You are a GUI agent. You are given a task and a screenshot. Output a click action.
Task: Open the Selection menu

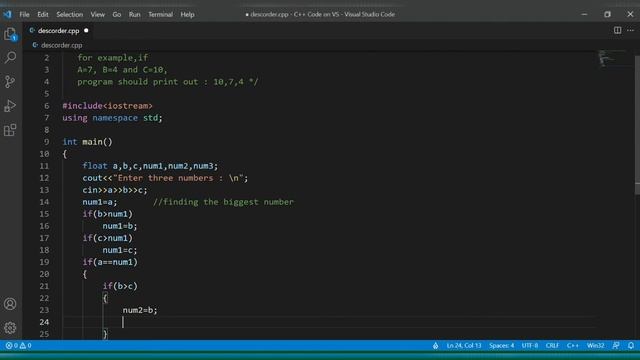(x=69, y=14)
